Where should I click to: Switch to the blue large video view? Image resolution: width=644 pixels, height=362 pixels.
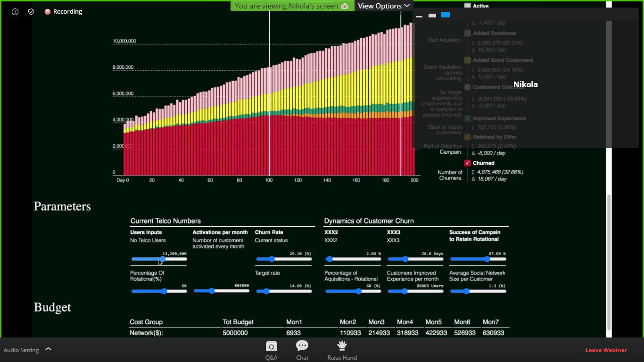[x=446, y=15]
